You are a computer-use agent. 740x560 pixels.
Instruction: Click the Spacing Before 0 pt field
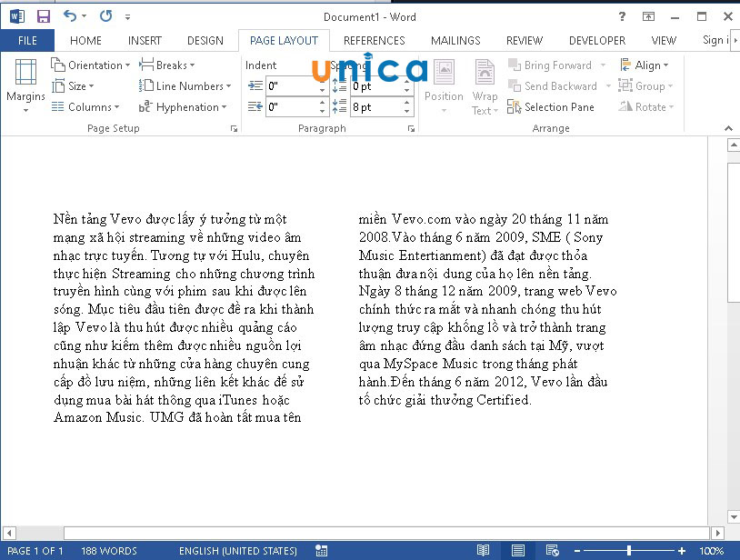pyautogui.click(x=376, y=86)
